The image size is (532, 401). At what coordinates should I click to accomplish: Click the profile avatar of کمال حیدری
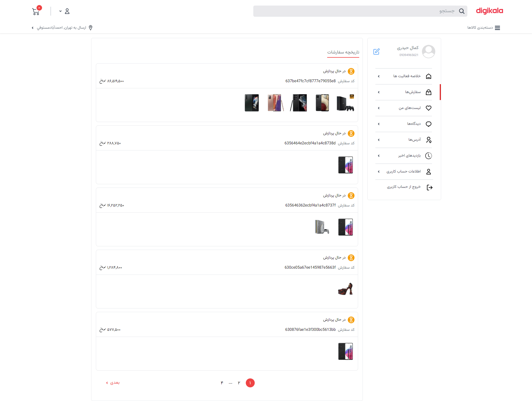(428, 52)
